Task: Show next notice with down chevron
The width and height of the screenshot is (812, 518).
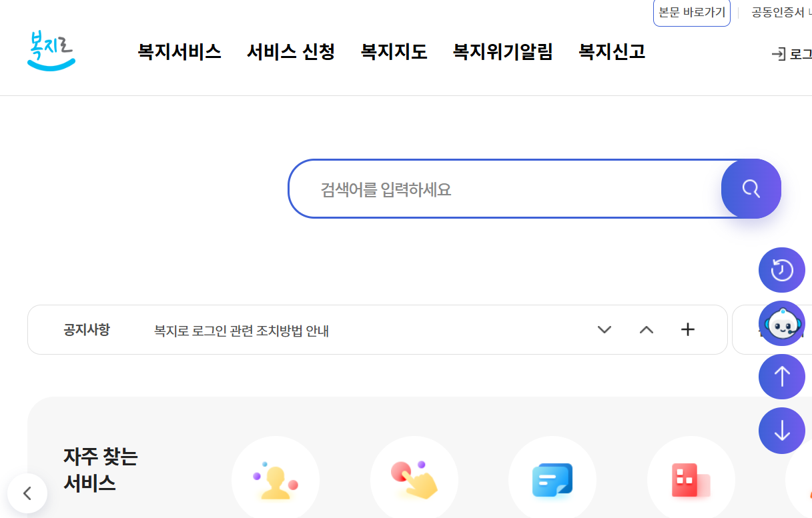Action: [x=604, y=329]
